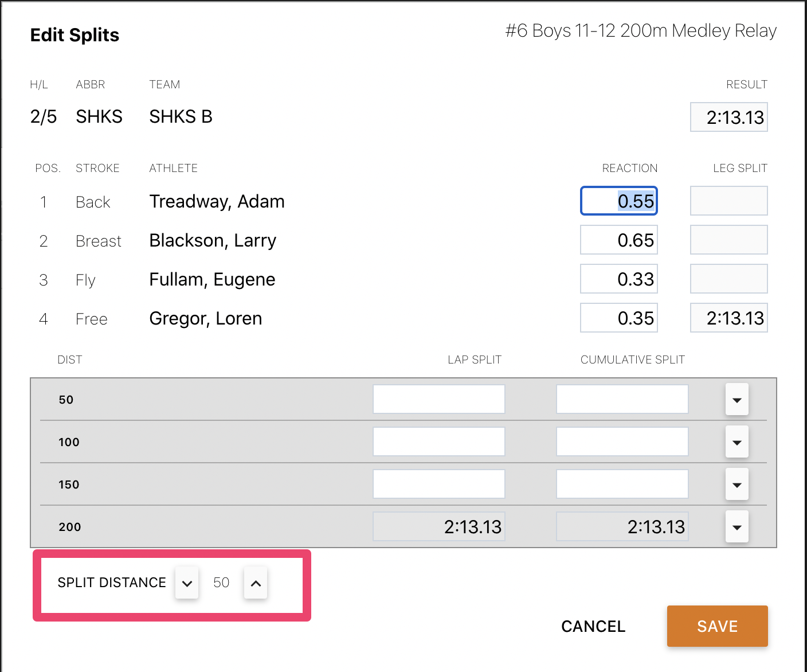The height and width of the screenshot is (672, 807).
Task: Open the split options for the 100 row
Action: tap(737, 442)
